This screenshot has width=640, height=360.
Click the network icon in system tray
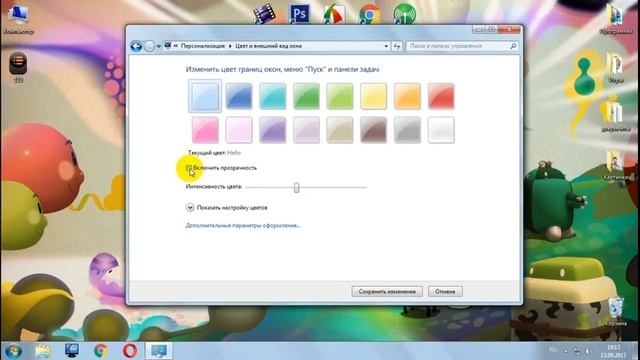[577, 351]
